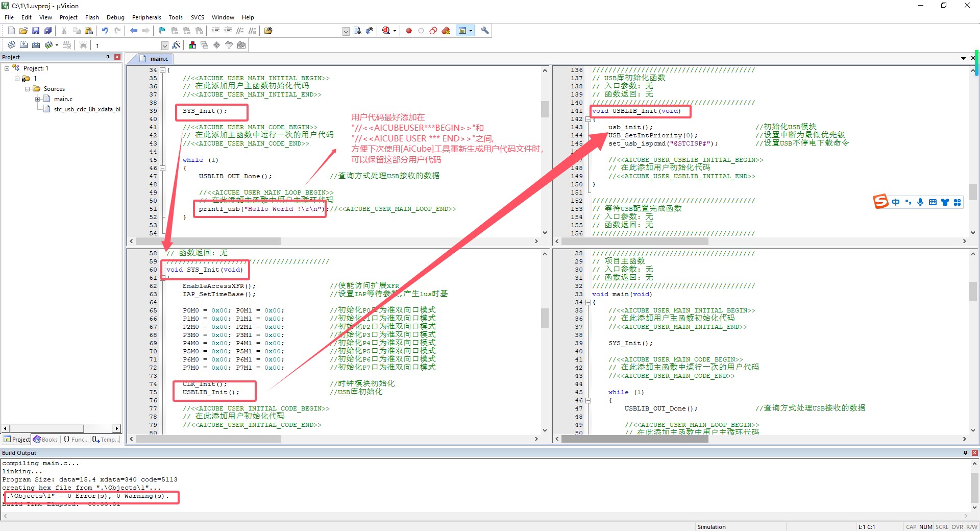Open the editor tab list dropdown
This screenshot has height=531, width=980.
(x=963, y=58)
